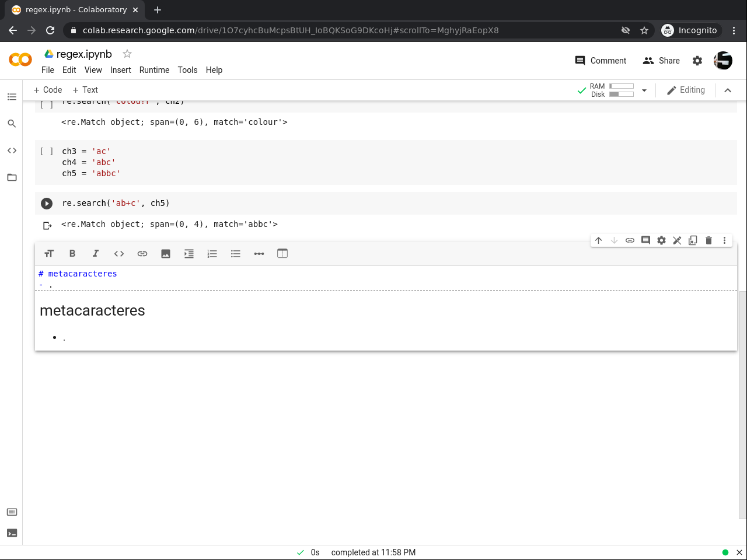Go back in browser history

[x=13, y=30]
